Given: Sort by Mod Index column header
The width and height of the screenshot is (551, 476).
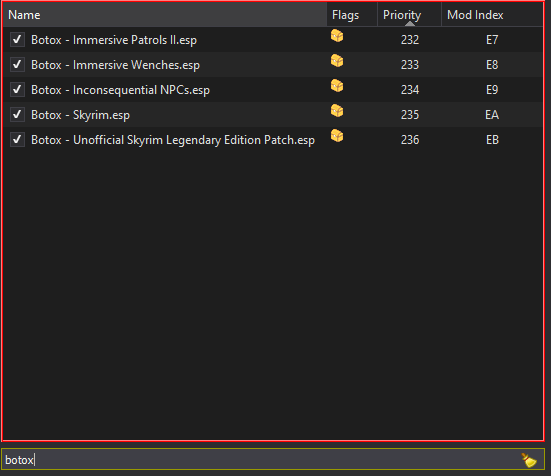Looking at the screenshot, I should [x=492, y=15].
